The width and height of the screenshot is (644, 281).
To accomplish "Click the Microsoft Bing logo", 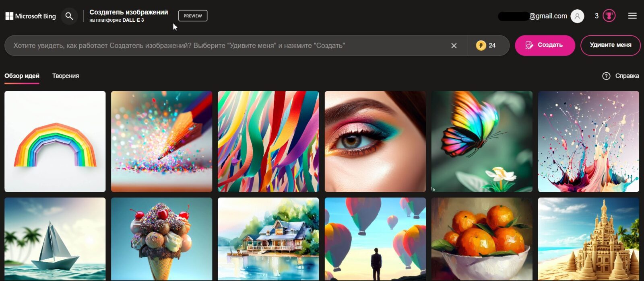I will 31,16.
